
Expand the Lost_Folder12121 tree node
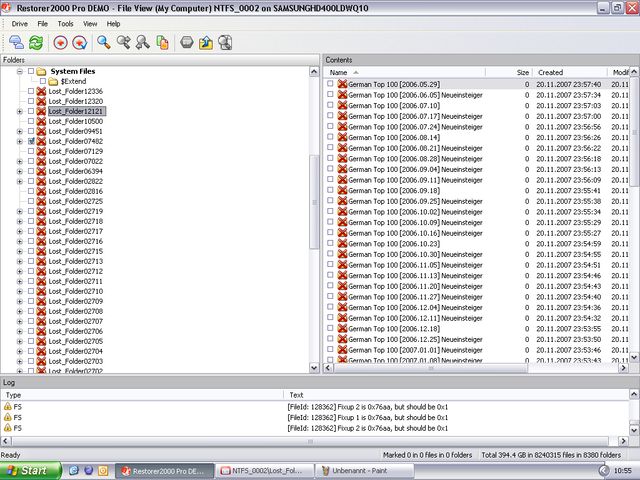click(20, 111)
